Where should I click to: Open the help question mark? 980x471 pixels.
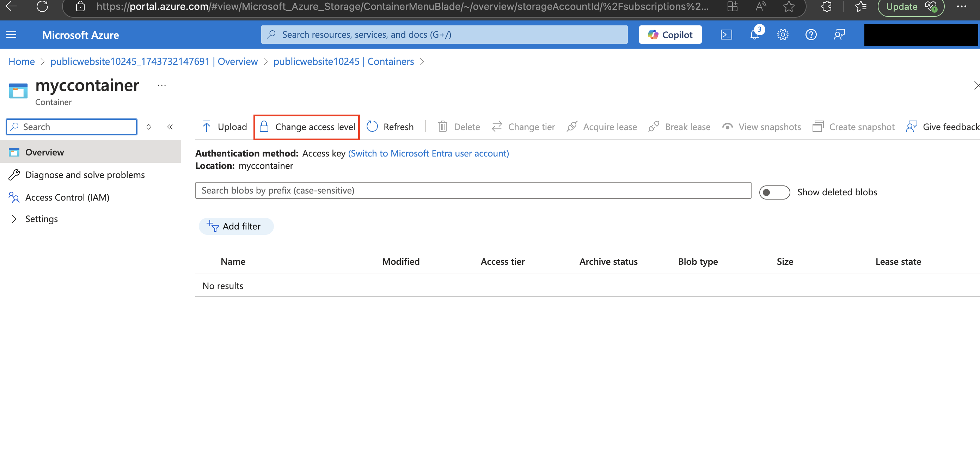tap(811, 35)
